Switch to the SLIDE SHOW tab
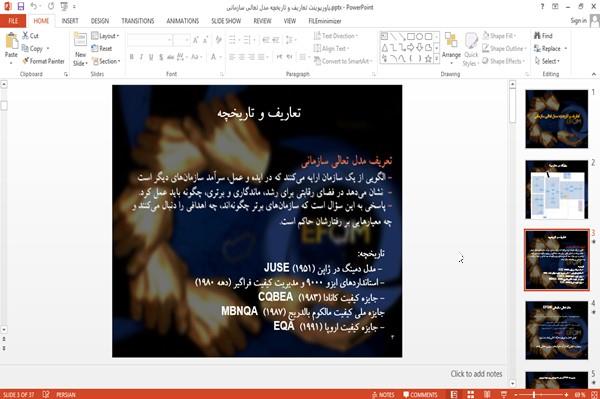The width and height of the screenshot is (600, 399). click(x=226, y=21)
